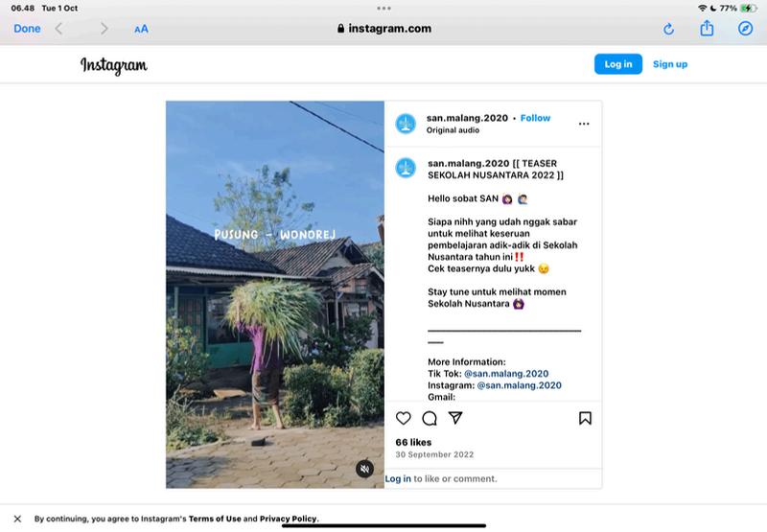Open comments with speech bubble icon
This screenshot has width=767, height=532.
pyautogui.click(x=430, y=418)
